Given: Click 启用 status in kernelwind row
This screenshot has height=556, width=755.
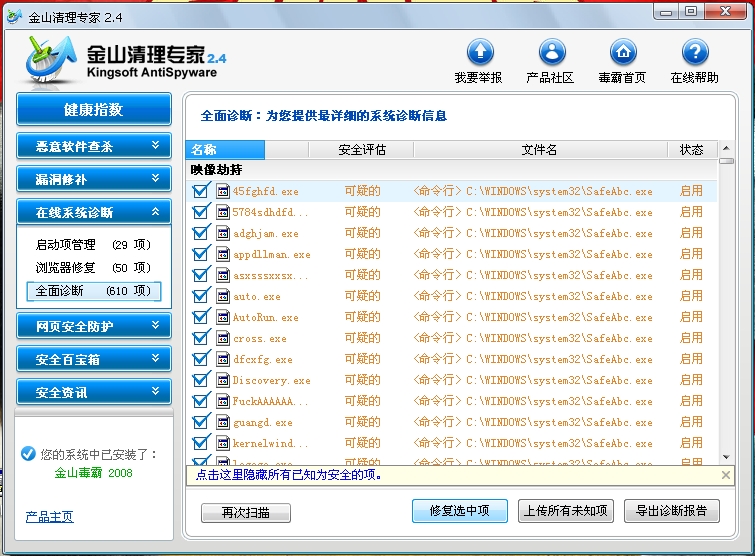Looking at the screenshot, I should click(691, 443).
